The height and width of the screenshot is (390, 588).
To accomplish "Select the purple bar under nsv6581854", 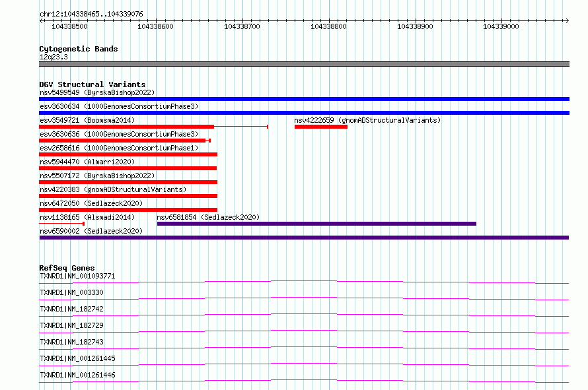I will pyautogui.click(x=316, y=224).
